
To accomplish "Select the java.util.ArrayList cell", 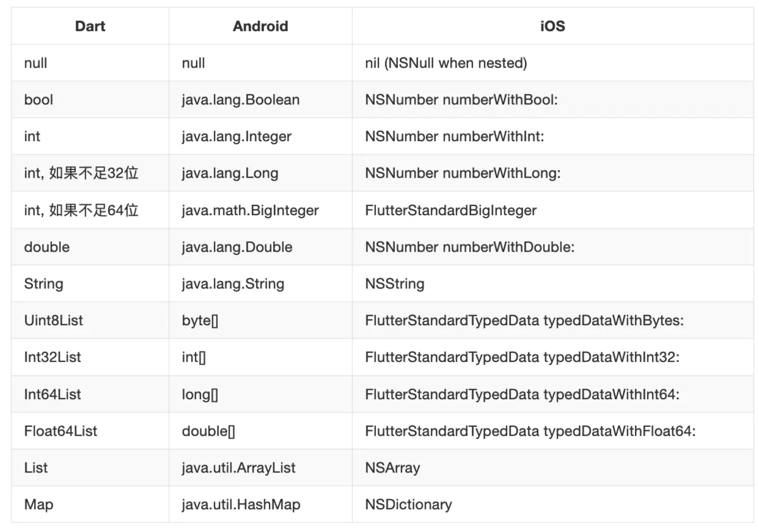I will [x=261, y=467].
